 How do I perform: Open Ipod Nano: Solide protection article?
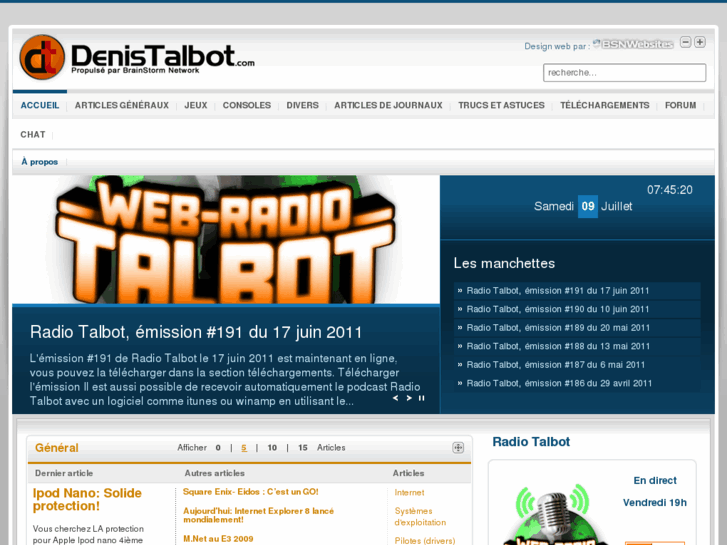pyautogui.click(x=87, y=500)
